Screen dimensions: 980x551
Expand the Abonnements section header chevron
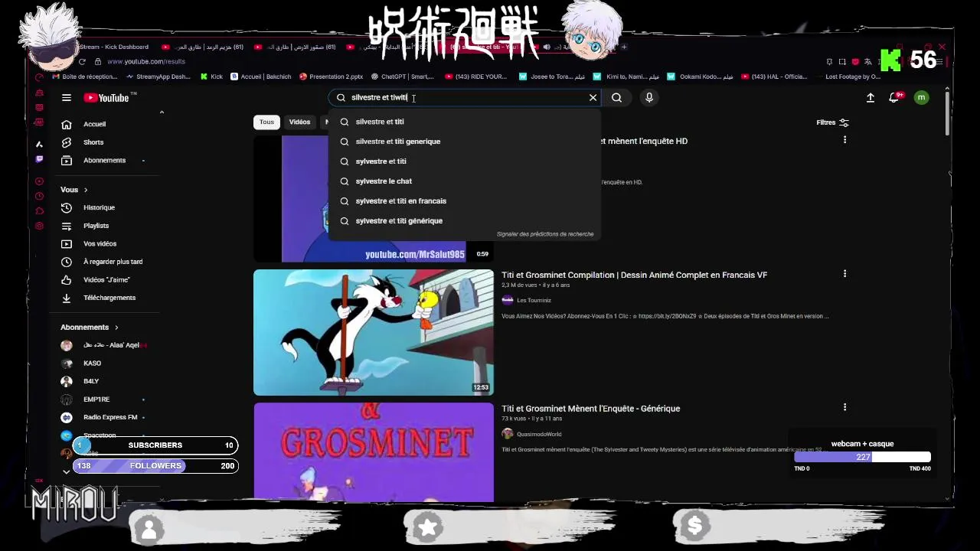click(116, 328)
